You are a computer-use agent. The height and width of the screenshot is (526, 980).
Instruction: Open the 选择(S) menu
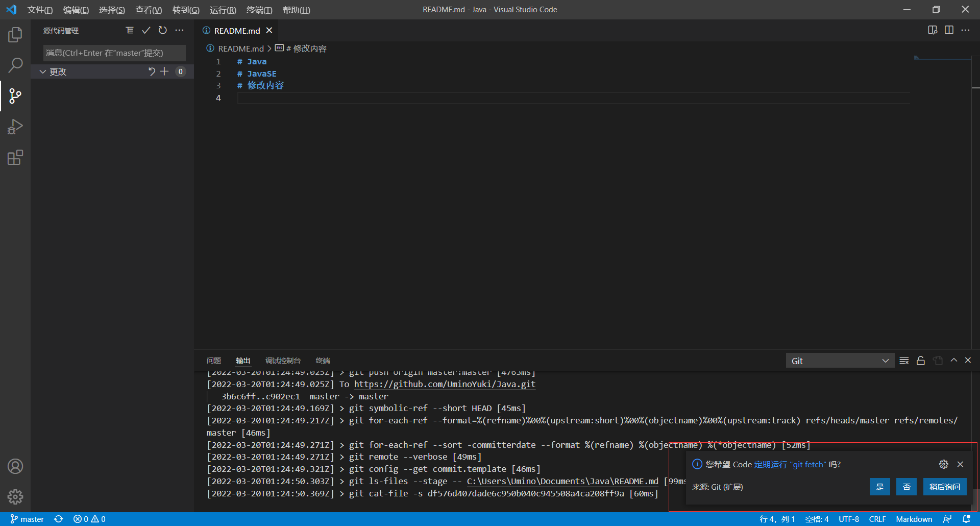click(112, 10)
